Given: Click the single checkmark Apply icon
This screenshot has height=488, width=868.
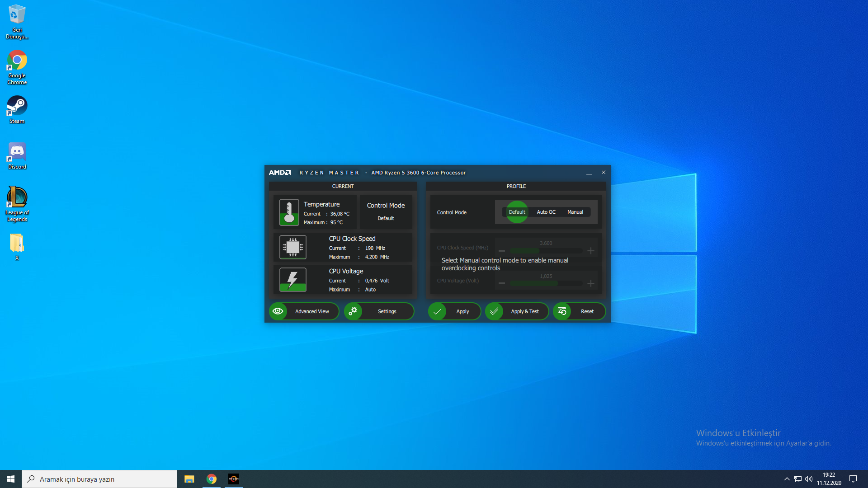Looking at the screenshot, I should [437, 311].
